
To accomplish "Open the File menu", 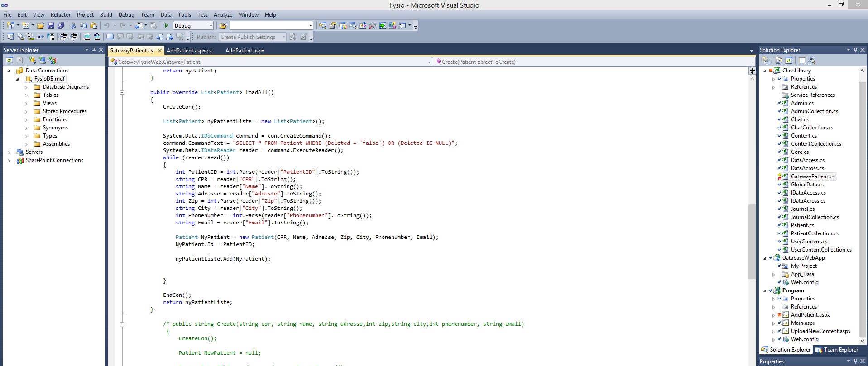I will pos(7,15).
